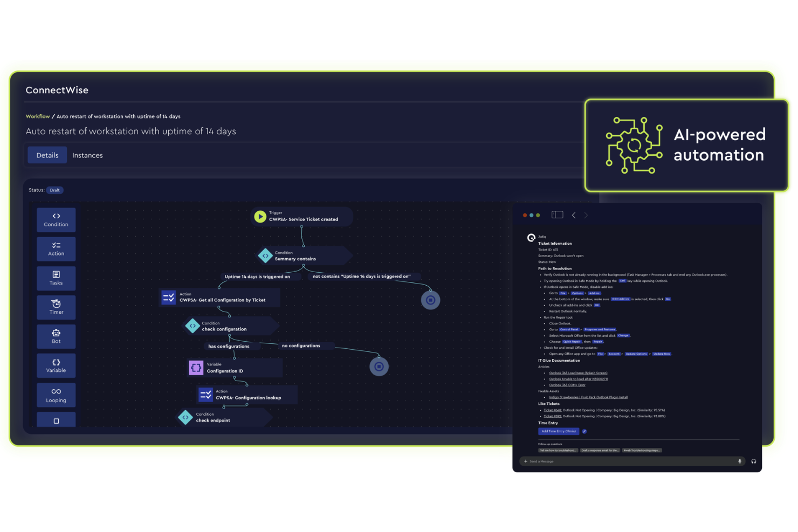Click the Configuration lookup action icon
This screenshot has height=532, width=798.
click(205, 395)
